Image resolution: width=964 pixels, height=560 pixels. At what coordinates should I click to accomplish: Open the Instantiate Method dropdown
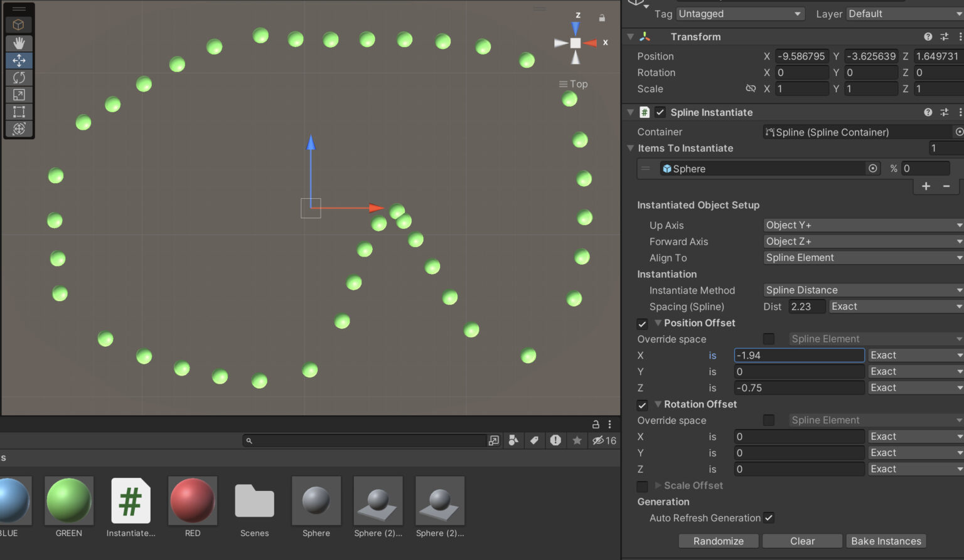tap(862, 290)
